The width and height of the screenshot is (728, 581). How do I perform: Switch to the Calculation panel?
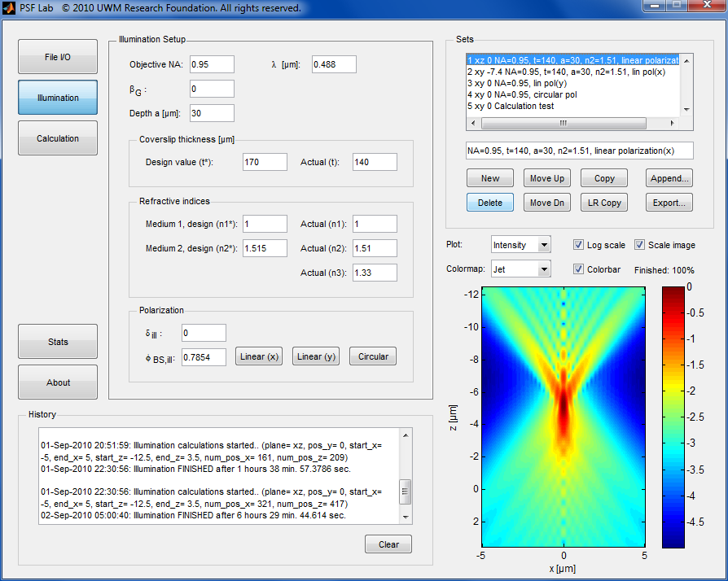click(x=58, y=138)
